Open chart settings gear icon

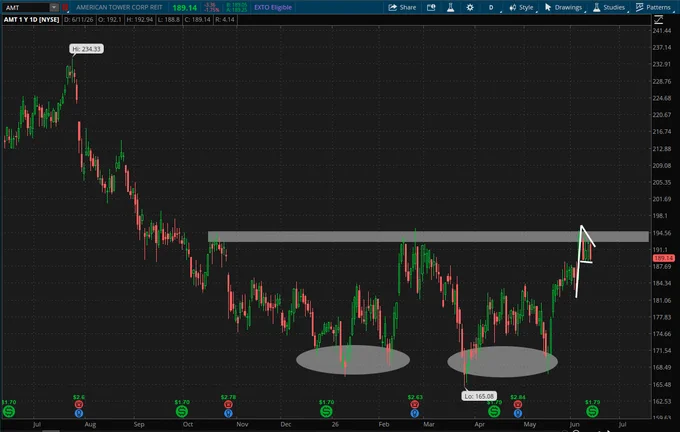[470, 7]
